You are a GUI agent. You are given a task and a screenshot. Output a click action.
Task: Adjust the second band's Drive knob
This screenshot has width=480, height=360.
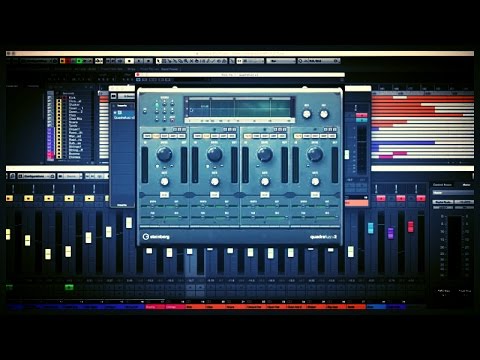tap(215, 154)
